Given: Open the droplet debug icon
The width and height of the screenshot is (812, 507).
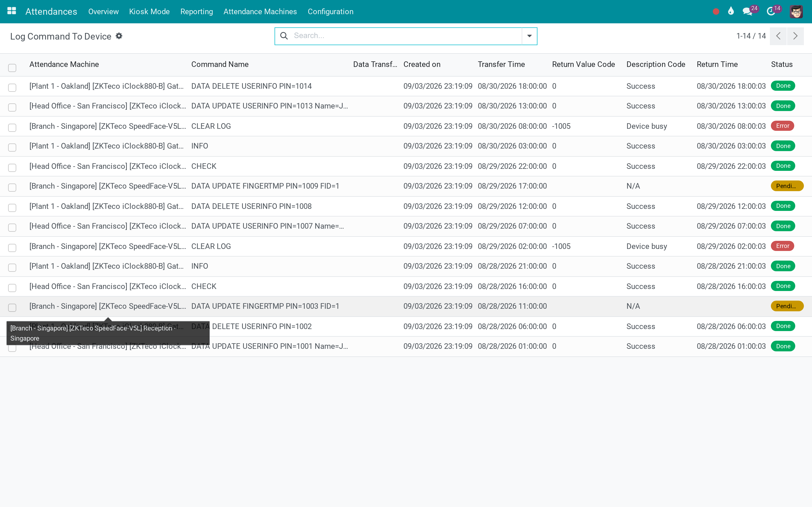Looking at the screenshot, I should pos(731,11).
